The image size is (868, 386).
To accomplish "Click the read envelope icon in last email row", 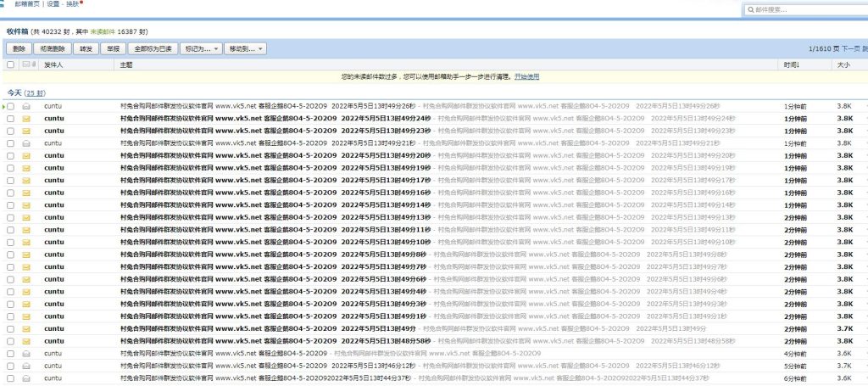I will tap(26, 378).
